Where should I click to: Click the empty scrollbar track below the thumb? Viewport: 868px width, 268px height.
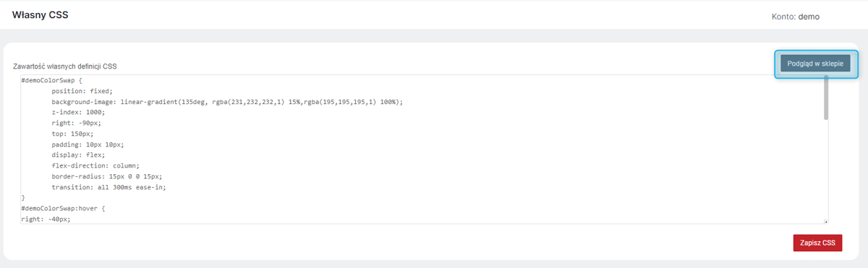coord(825,168)
